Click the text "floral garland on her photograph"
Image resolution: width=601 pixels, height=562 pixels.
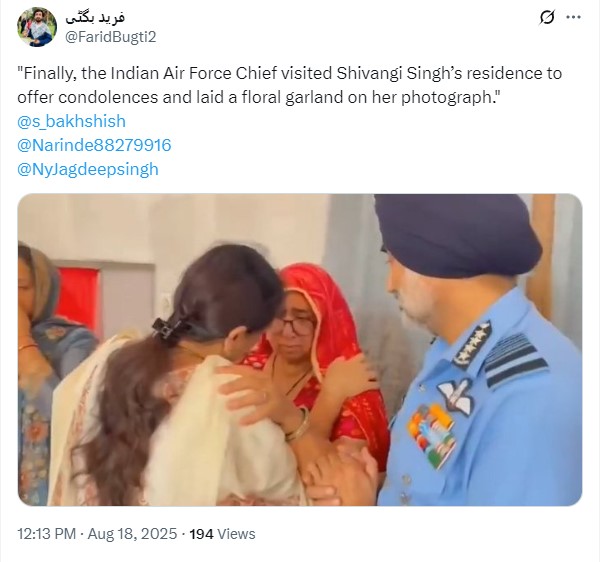pyautogui.click(x=366, y=97)
